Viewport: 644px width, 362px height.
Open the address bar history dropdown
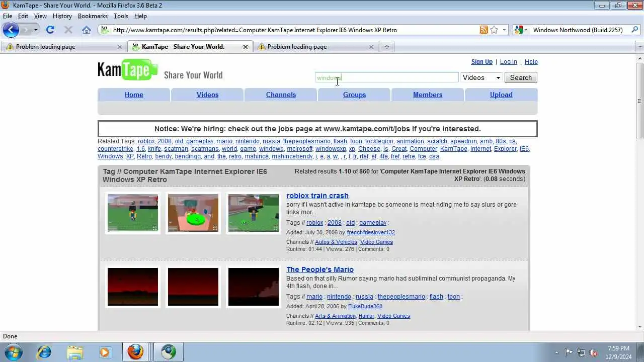point(504,30)
